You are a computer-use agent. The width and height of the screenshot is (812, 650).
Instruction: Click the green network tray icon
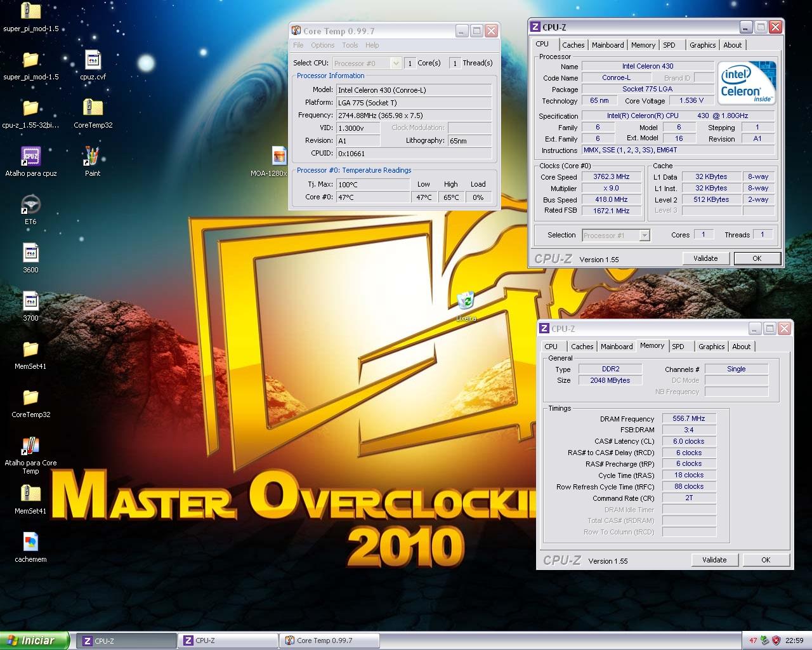click(764, 640)
